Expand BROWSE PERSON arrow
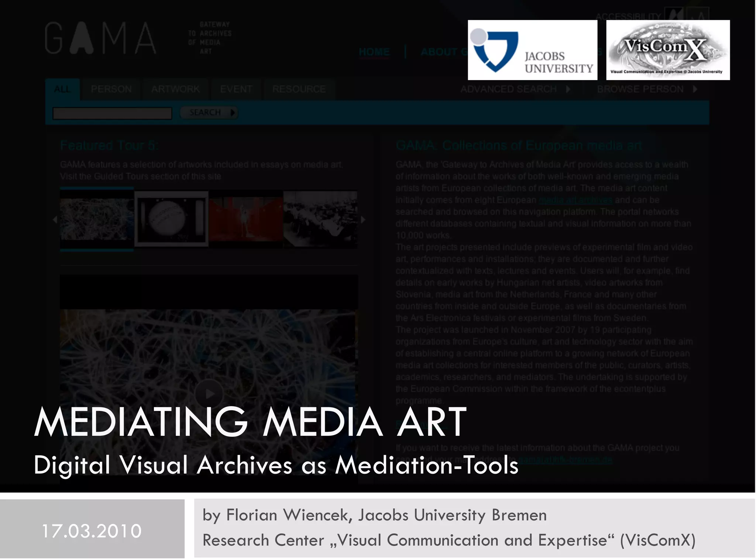756x559 pixels. click(695, 89)
